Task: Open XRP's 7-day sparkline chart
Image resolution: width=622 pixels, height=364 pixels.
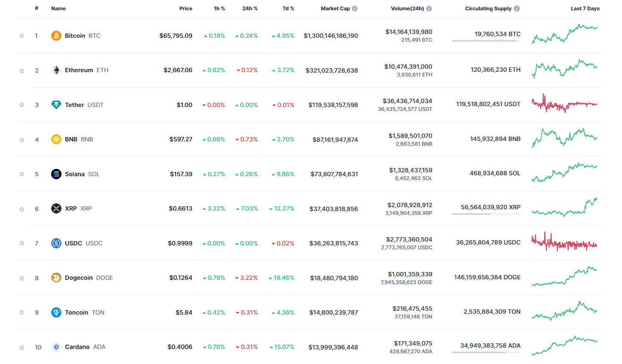Action: coord(564,207)
